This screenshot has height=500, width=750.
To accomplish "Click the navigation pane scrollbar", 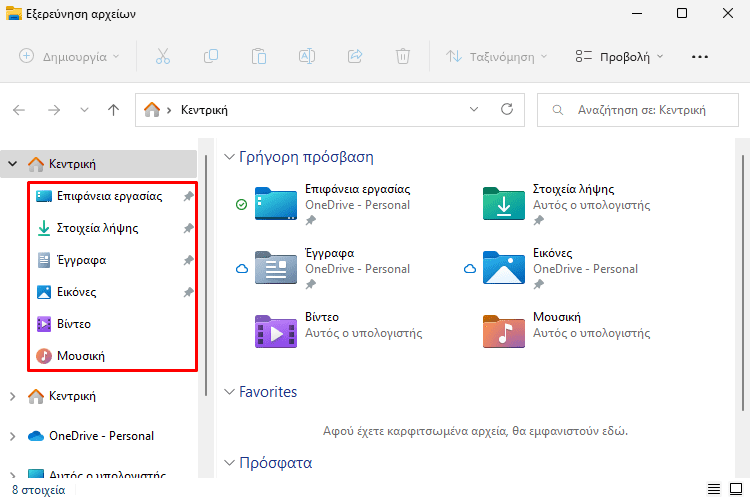I will click(206, 275).
